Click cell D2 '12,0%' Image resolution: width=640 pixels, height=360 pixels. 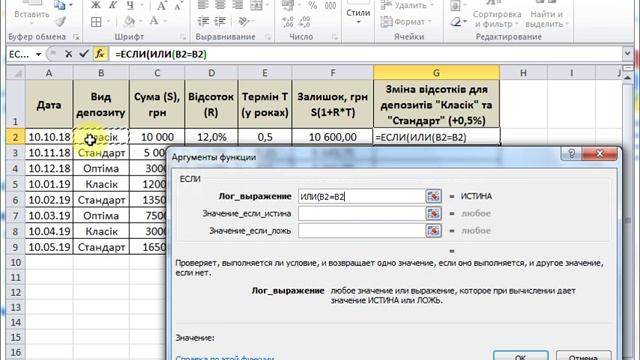[x=211, y=137]
